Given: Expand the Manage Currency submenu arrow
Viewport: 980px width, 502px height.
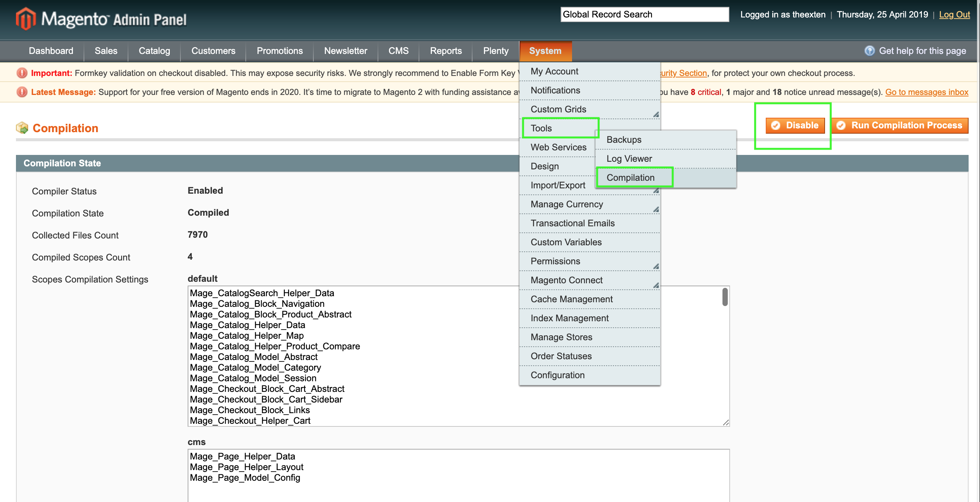Looking at the screenshot, I should (656, 209).
